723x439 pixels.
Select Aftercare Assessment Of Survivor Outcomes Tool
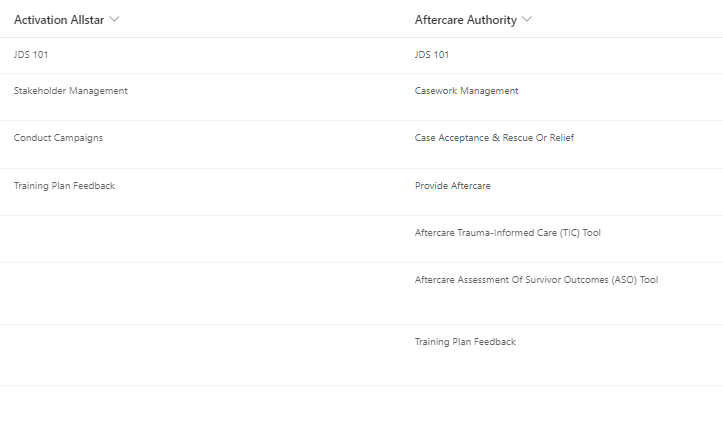tap(536, 280)
